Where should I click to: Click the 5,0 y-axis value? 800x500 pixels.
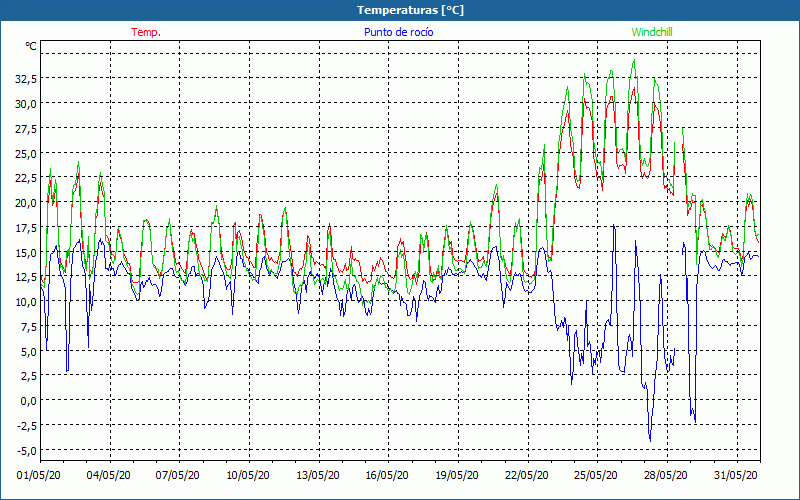click(28, 351)
